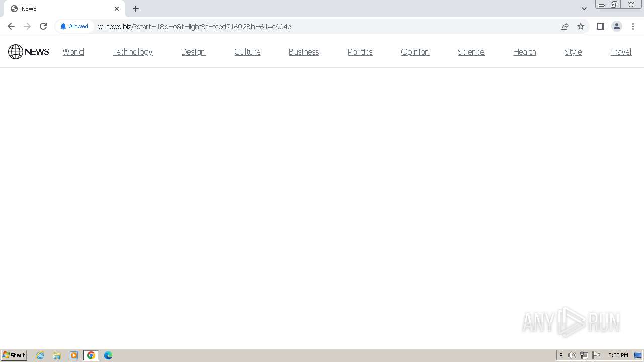Open the Windows Start menu
The height and width of the screenshot is (362, 644).
14,355
